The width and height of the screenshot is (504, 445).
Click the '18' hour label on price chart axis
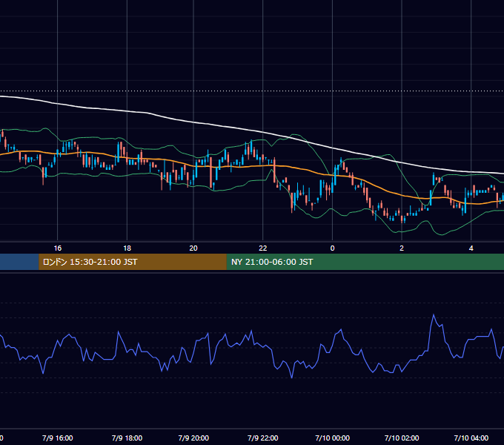127,248
